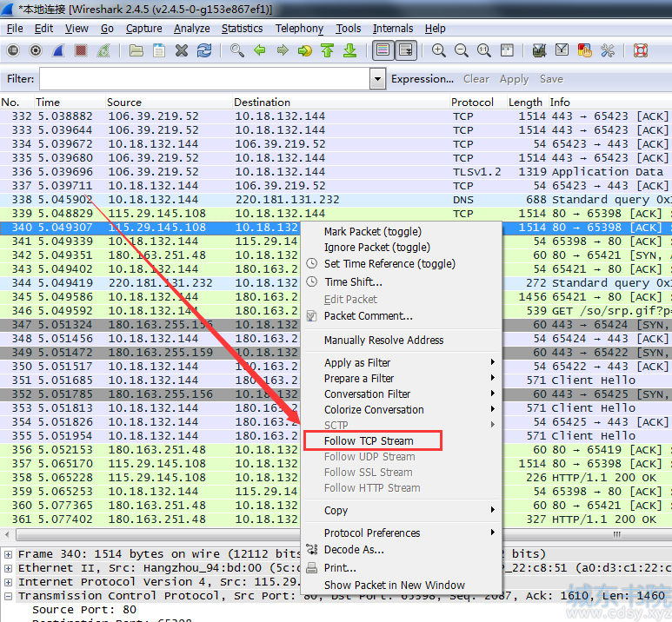Select Manually Resolve Address entry

pyautogui.click(x=383, y=341)
